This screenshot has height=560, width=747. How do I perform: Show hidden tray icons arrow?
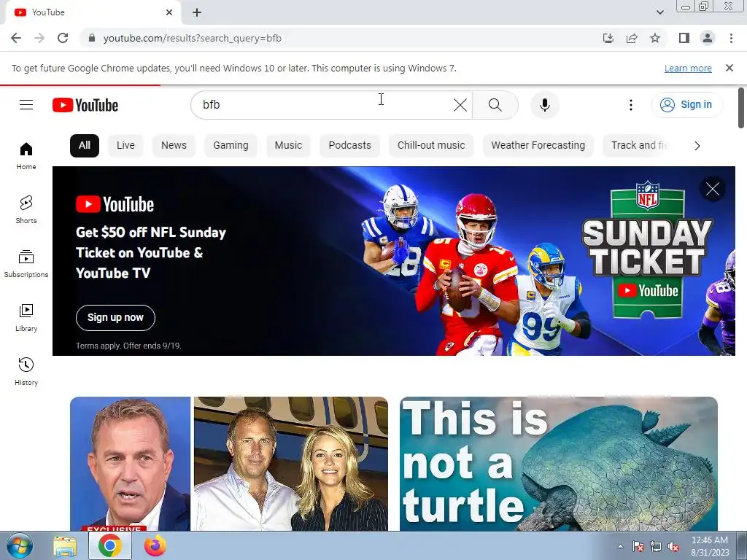(620, 546)
